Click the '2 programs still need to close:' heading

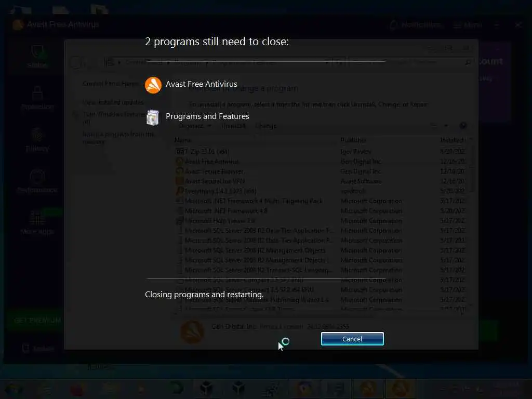pos(217,42)
